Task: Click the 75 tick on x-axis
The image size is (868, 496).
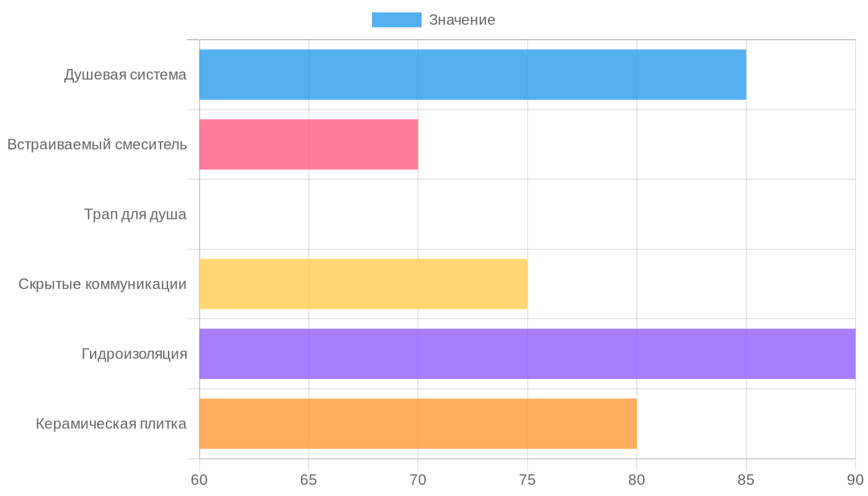Action: click(x=528, y=480)
